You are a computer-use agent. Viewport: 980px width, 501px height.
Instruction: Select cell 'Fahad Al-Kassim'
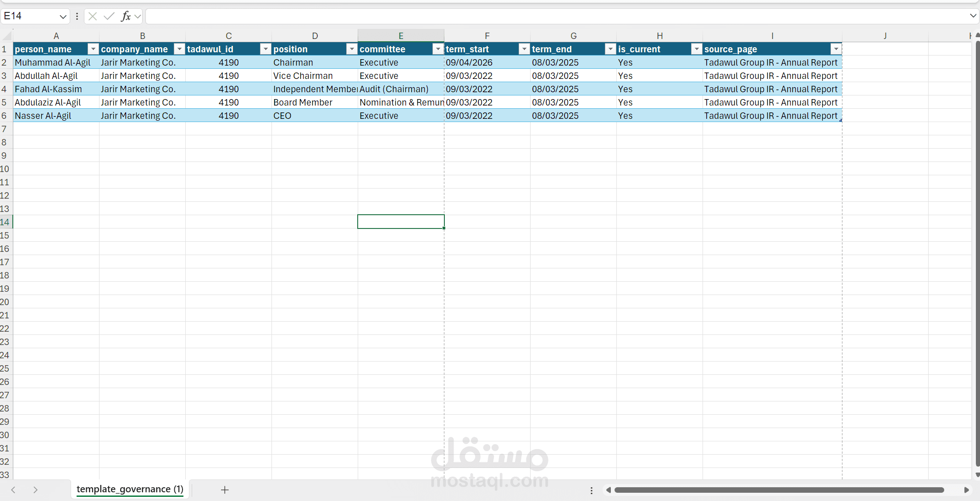56,89
